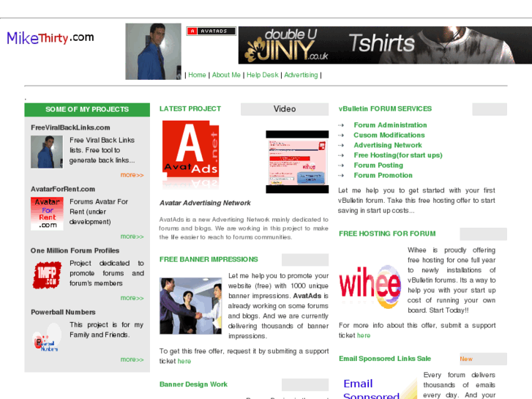Click the business handshake photo
532x399 pixels.
[191, 306]
